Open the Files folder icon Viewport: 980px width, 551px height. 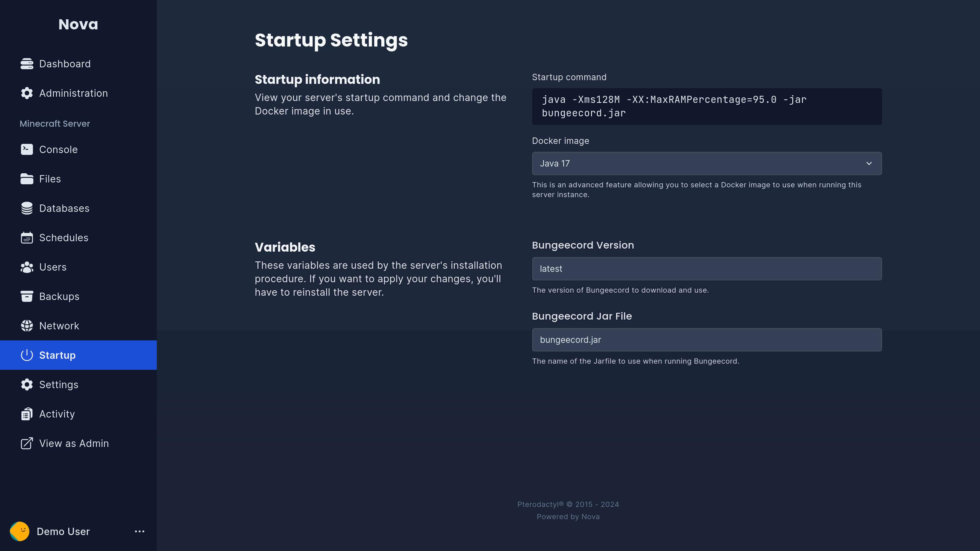tap(27, 179)
